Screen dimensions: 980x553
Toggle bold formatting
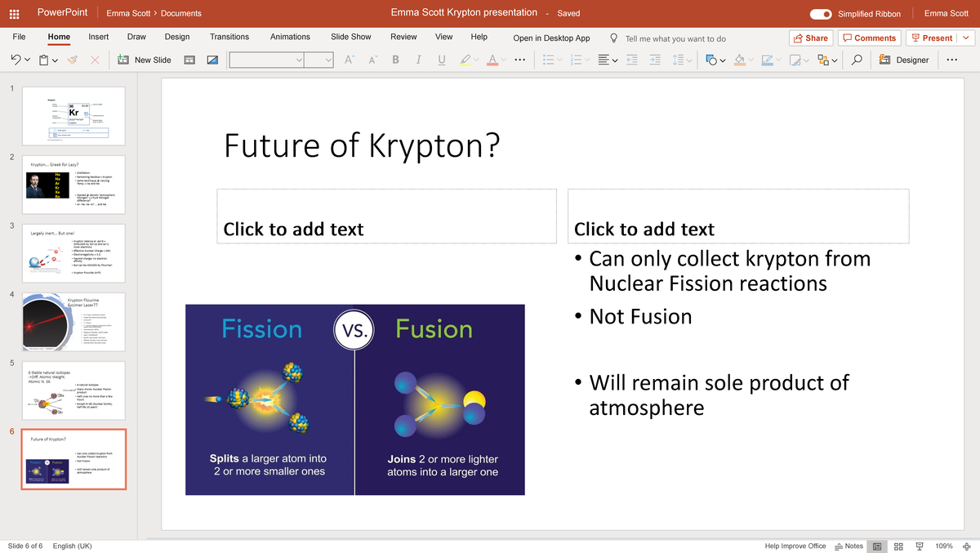click(395, 60)
